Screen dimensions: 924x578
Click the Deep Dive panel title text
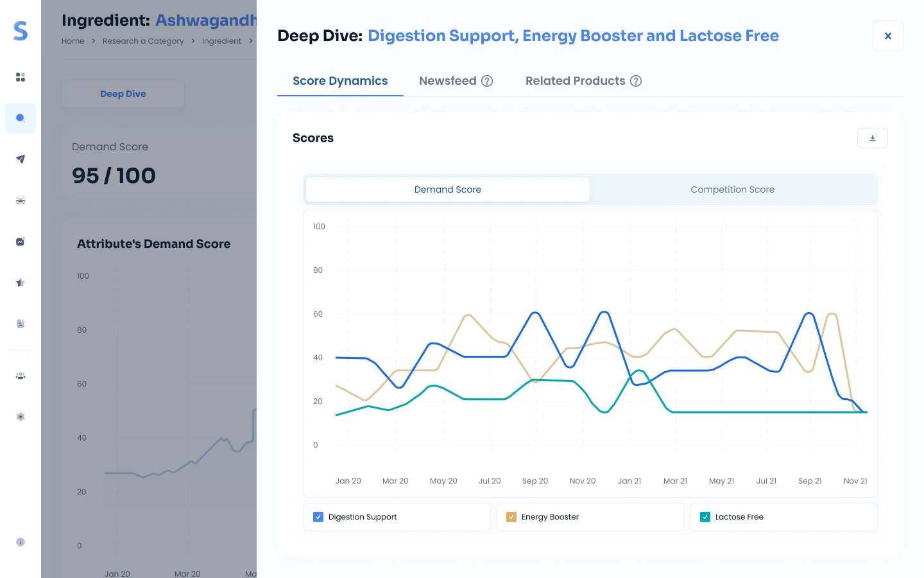click(528, 36)
